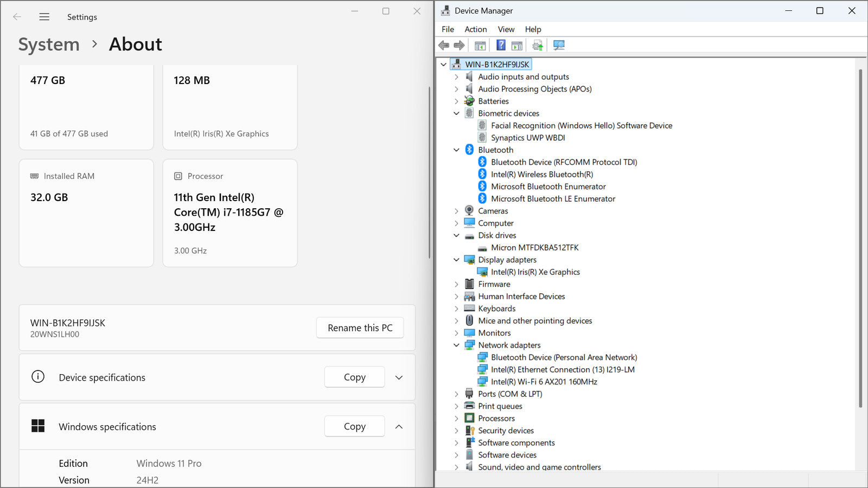Viewport: 868px width, 488px height.
Task: Click Update driver toolbar icon
Action: click(x=538, y=45)
